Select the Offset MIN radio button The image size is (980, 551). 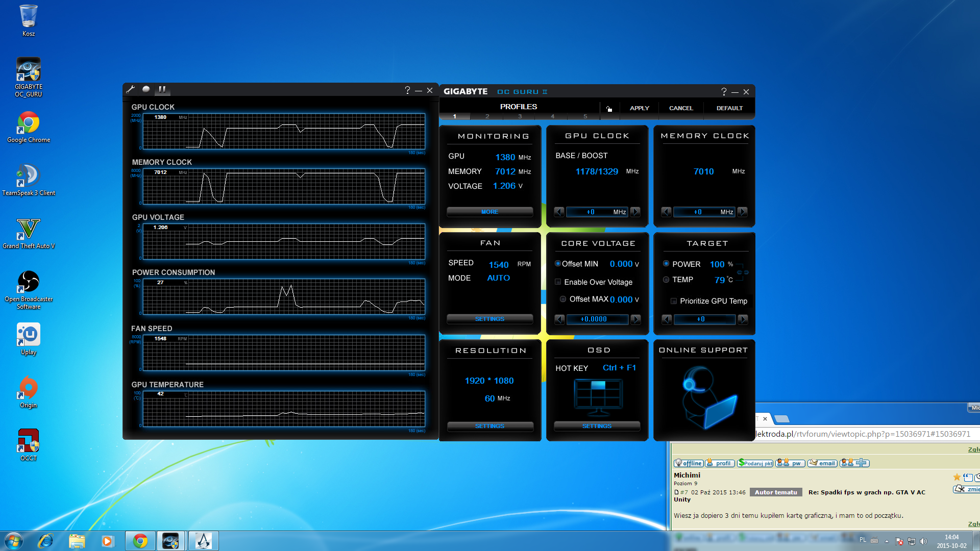pos(558,264)
